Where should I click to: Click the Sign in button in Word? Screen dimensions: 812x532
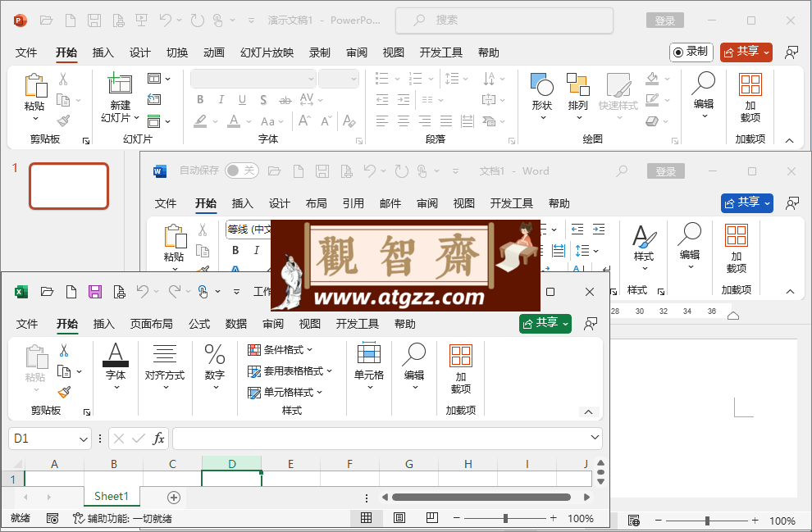coord(665,171)
